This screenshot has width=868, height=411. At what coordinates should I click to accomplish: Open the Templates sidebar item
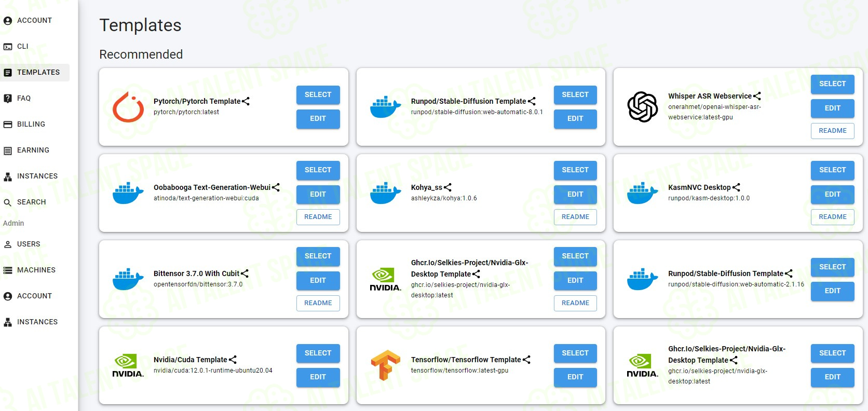click(35, 73)
